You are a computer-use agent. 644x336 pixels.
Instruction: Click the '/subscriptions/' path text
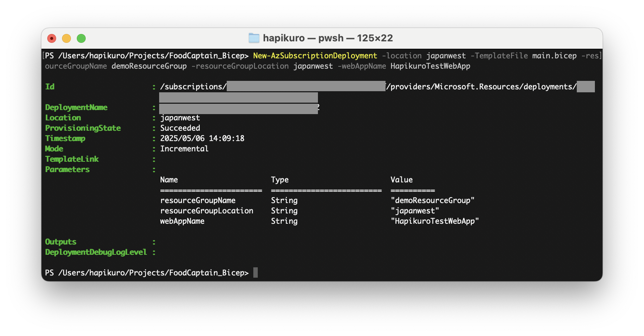coord(193,87)
